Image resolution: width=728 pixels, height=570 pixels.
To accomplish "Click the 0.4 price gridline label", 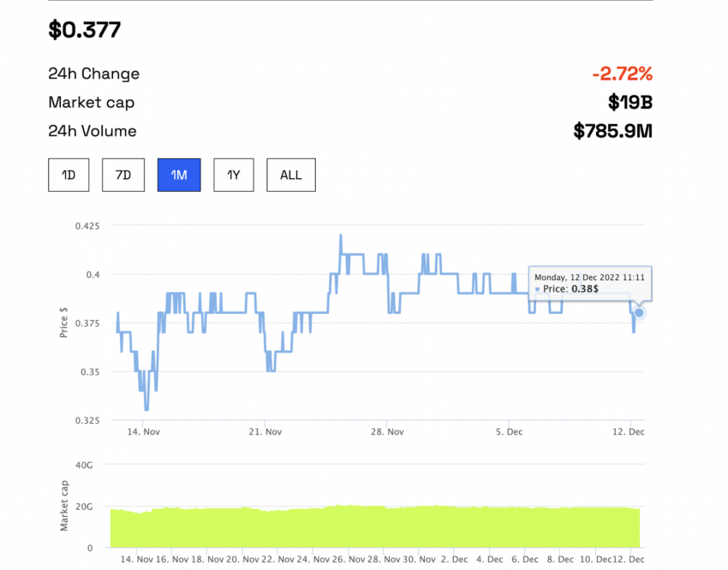I will (92, 275).
